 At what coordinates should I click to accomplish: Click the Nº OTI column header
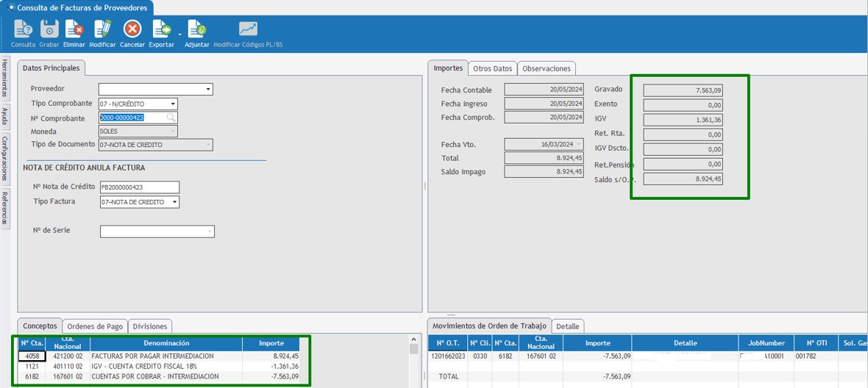pos(816,342)
